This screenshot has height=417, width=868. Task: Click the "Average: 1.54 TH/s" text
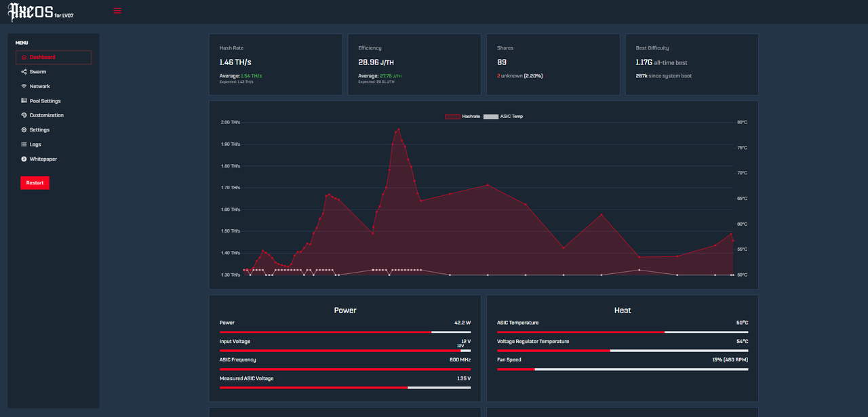241,76
